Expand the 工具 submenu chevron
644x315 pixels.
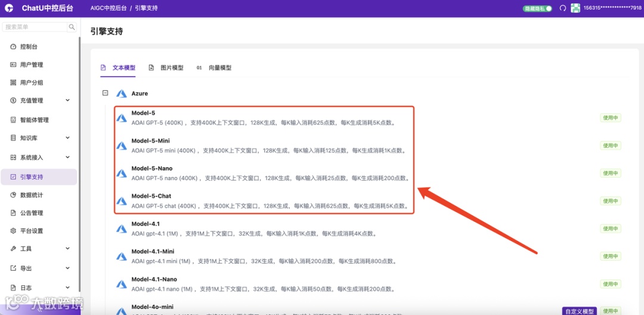tap(68, 249)
